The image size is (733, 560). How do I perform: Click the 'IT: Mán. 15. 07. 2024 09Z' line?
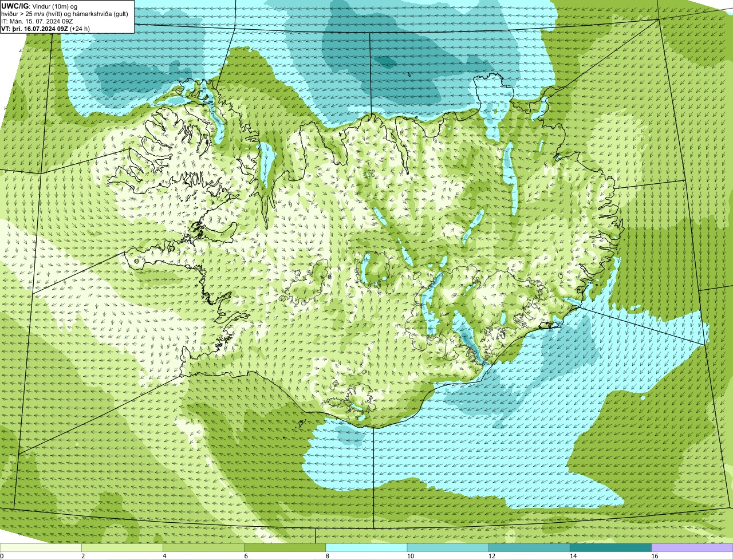point(37,21)
